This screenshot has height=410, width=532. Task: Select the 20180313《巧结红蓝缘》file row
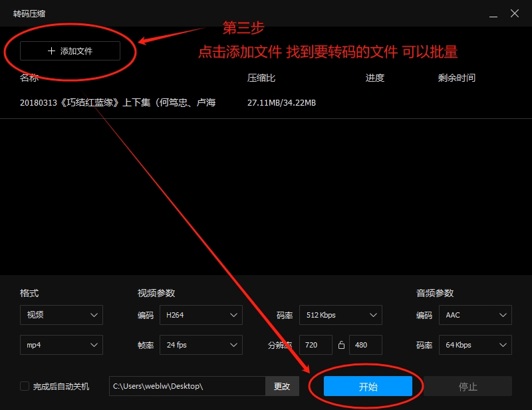tap(118, 103)
